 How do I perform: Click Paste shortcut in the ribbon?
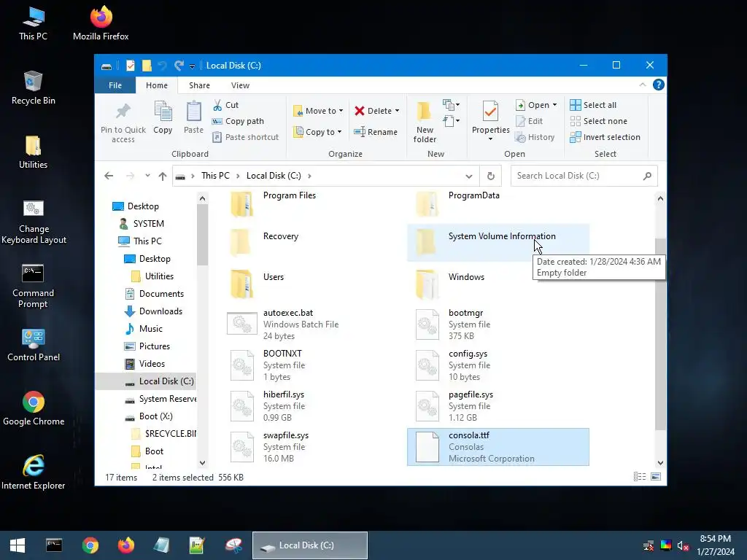point(246,137)
